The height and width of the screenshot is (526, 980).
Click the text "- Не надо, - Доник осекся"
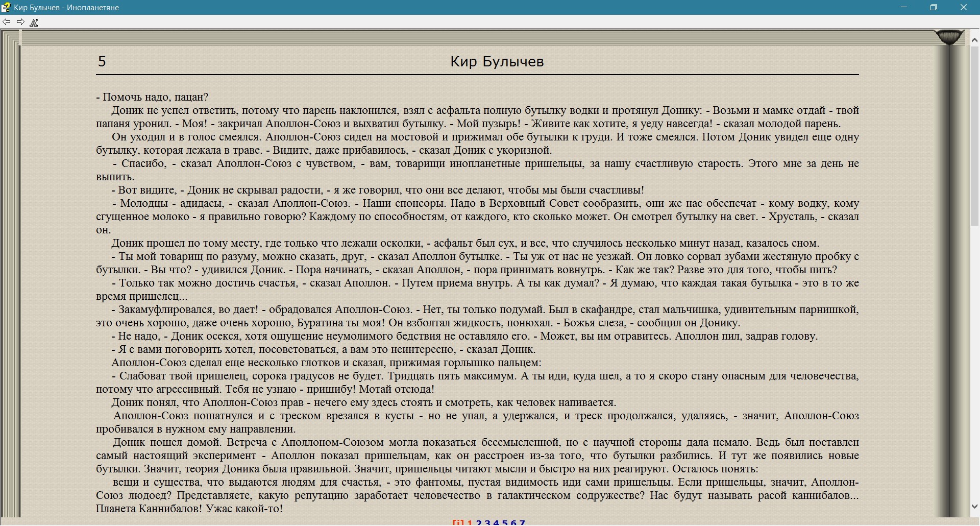click(x=176, y=336)
